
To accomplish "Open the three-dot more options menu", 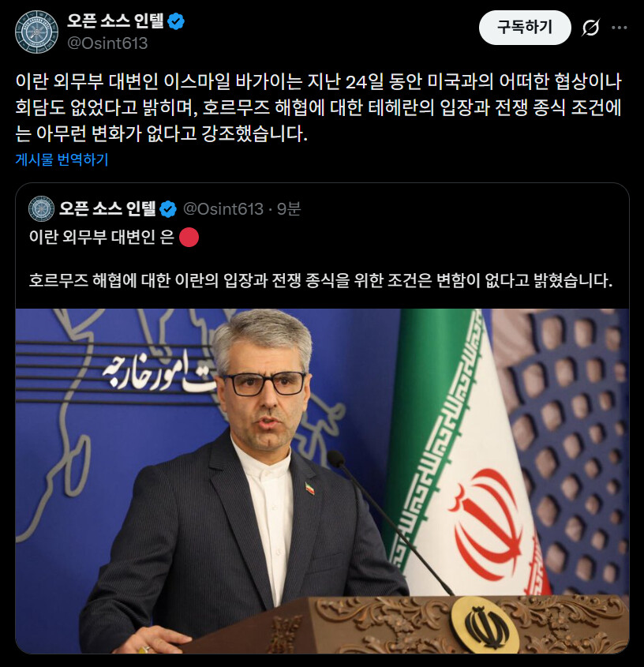I will point(619,28).
